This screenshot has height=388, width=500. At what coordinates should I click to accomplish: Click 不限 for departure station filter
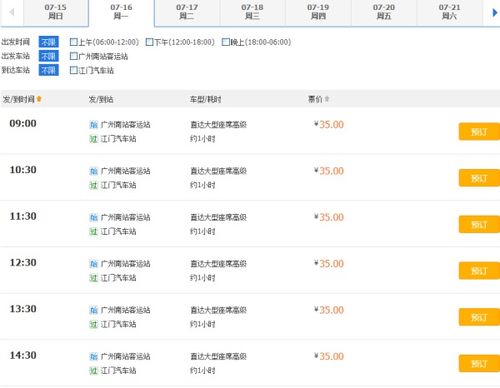49,56
